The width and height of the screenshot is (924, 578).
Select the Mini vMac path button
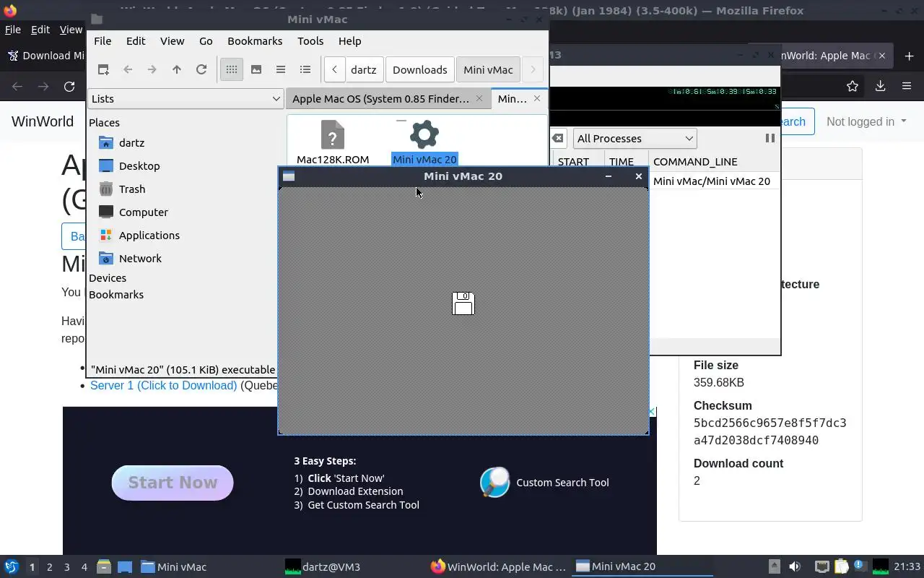click(488, 69)
